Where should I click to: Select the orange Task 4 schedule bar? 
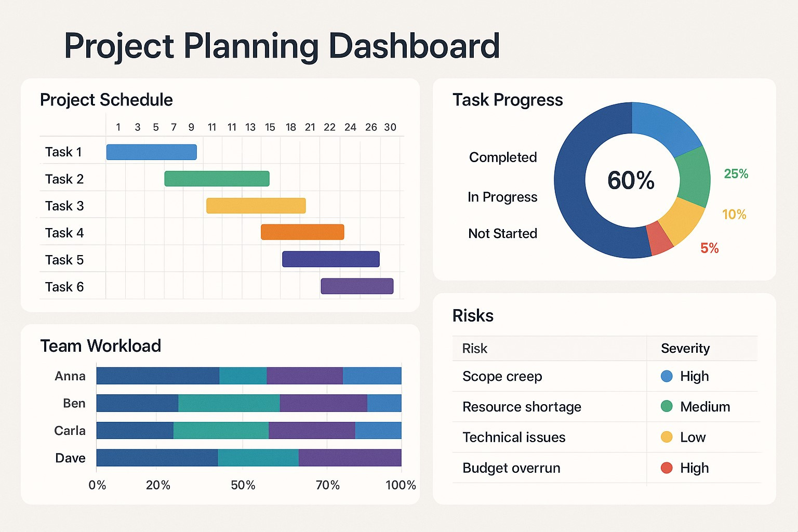[302, 232]
